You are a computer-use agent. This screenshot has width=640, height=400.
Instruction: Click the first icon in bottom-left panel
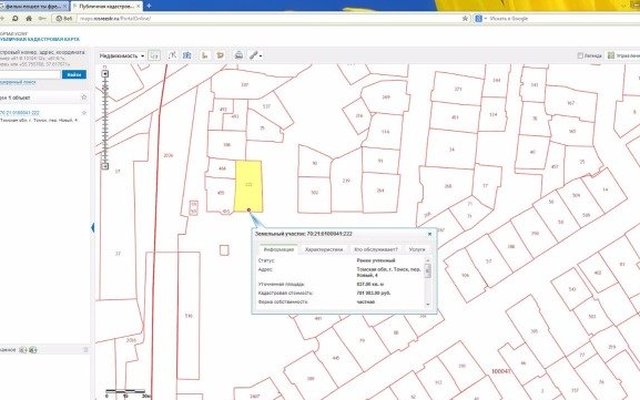(x=23, y=350)
